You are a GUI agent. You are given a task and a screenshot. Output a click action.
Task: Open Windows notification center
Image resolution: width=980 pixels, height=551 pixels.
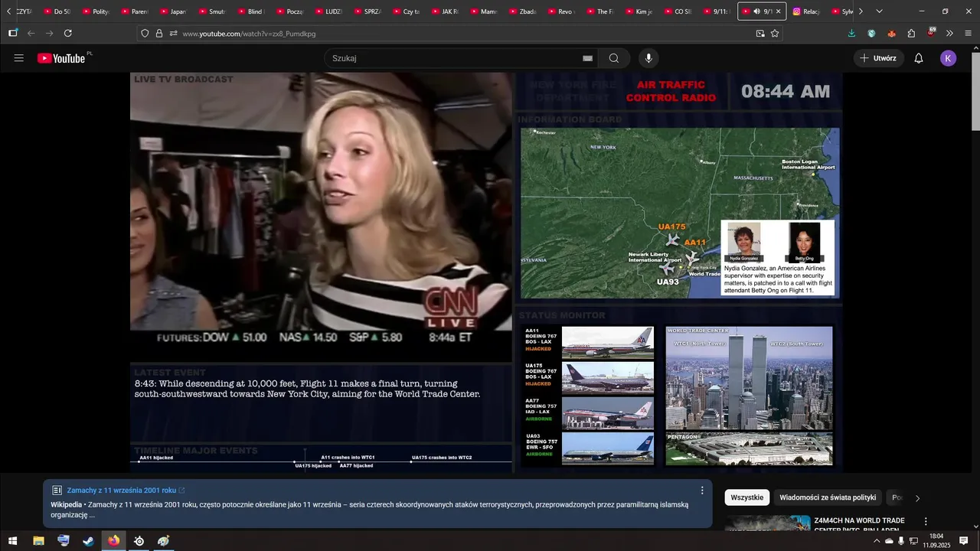[964, 540]
